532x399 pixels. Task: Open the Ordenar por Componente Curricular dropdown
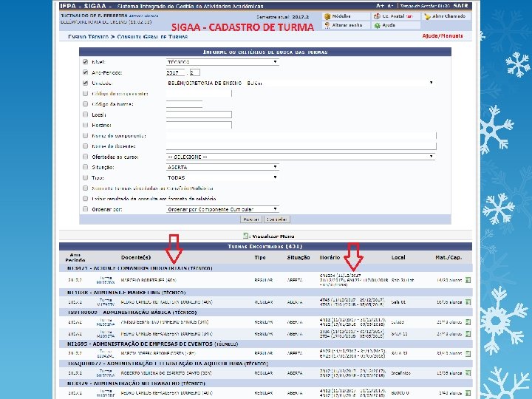pyautogui.click(x=222, y=209)
